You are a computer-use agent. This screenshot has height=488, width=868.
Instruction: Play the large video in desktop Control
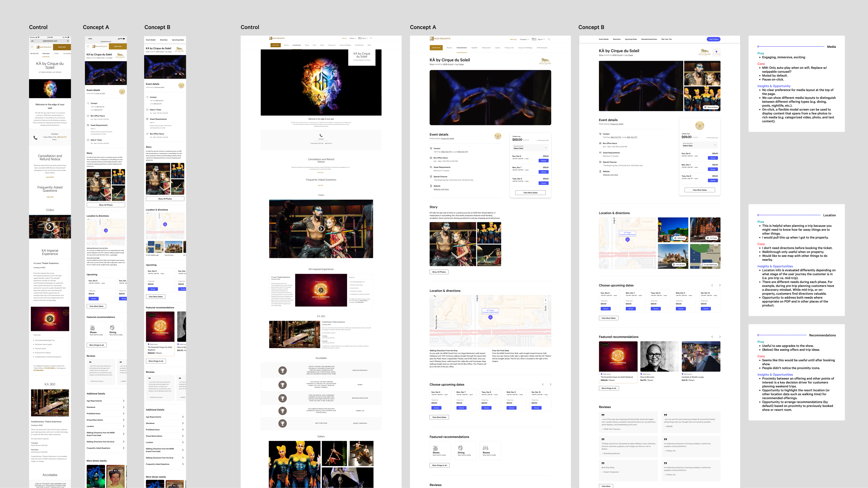pyautogui.click(x=321, y=229)
